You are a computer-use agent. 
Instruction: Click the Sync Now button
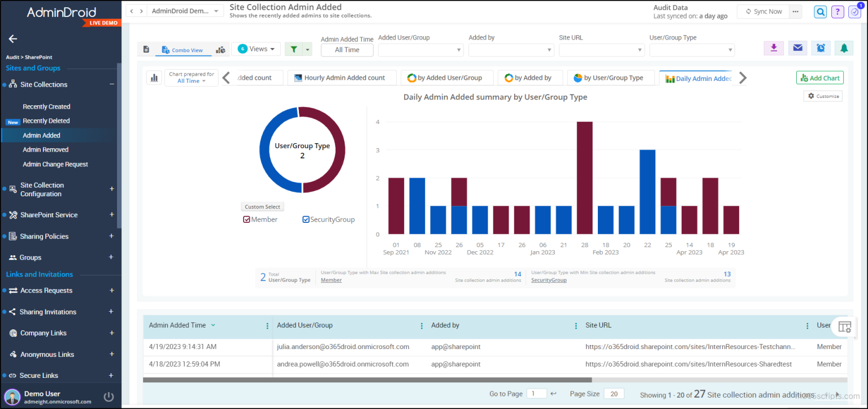point(763,11)
